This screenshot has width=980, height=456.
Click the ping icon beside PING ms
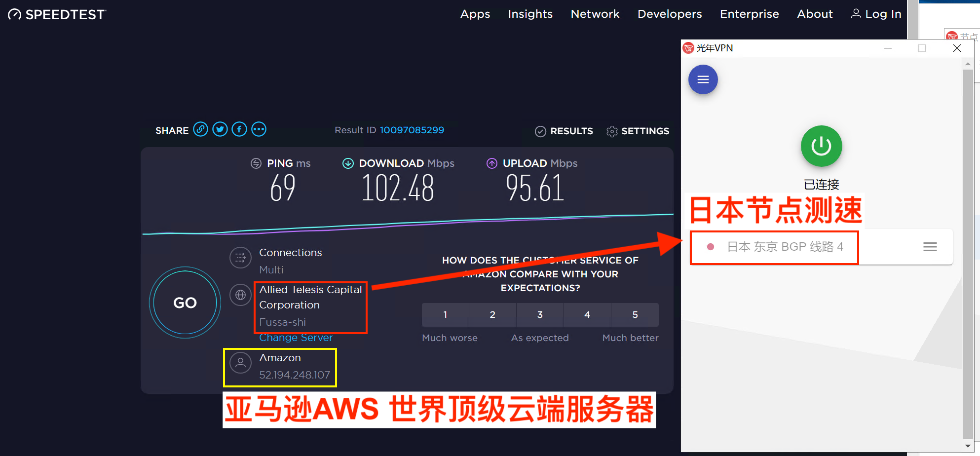(x=256, y=163)
